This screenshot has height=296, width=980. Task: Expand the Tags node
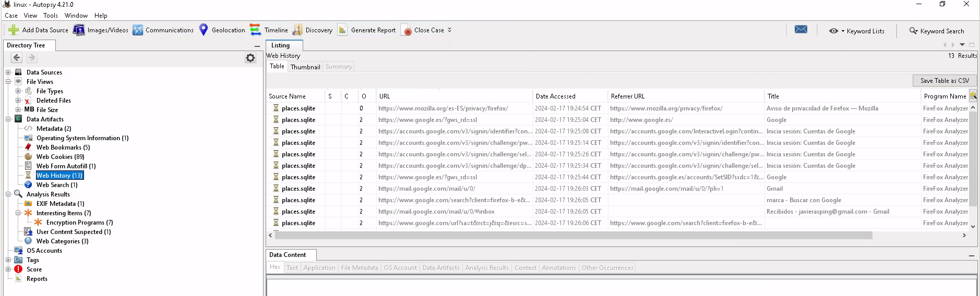pos(8,260)
